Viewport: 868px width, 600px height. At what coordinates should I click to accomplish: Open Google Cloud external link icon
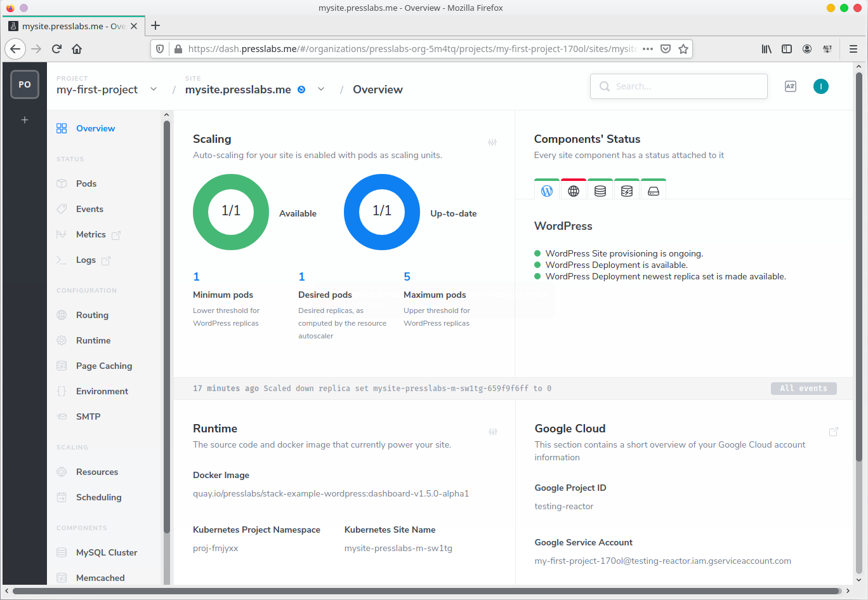pos(834,432)
